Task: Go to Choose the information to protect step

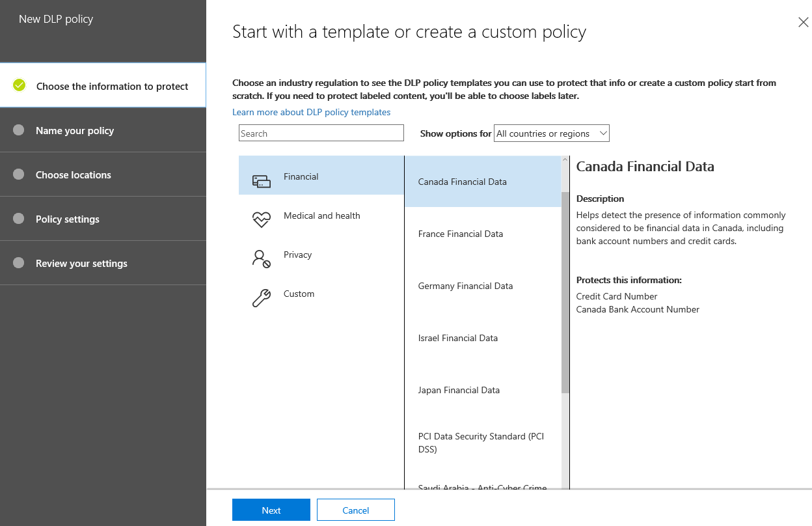Action: (111, 85)
